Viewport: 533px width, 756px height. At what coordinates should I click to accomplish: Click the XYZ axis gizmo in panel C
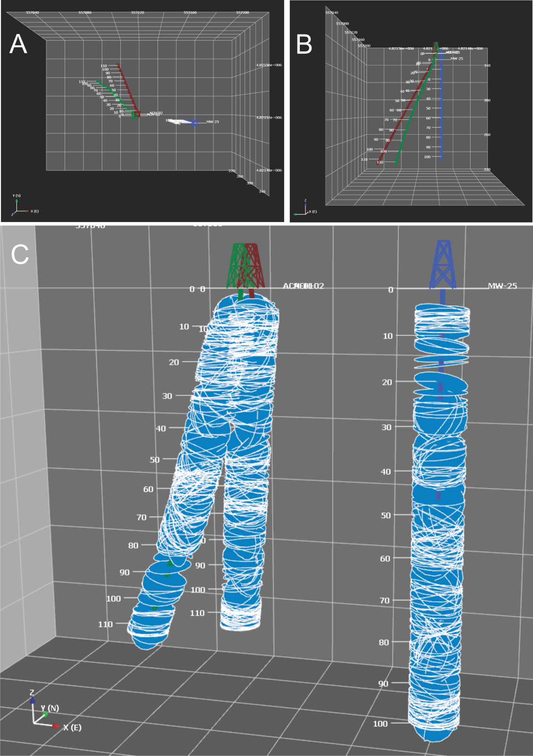click(x=43, y=714)
